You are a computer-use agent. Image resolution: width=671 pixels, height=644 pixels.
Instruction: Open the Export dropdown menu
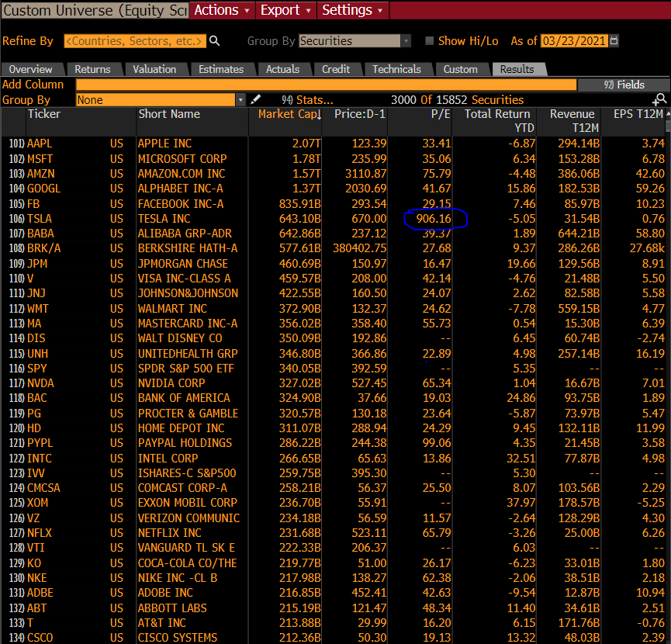coord(286,10)
